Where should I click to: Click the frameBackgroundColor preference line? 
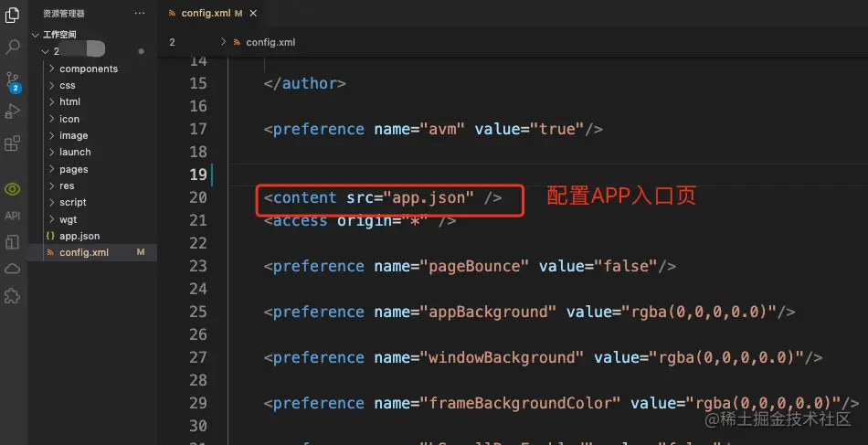pos(561,404)
